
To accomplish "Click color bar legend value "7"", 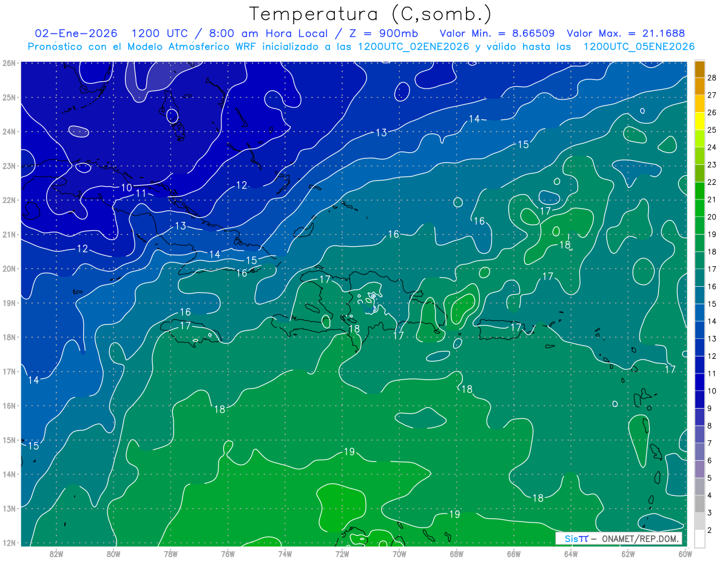I will [x=710, y=443].
